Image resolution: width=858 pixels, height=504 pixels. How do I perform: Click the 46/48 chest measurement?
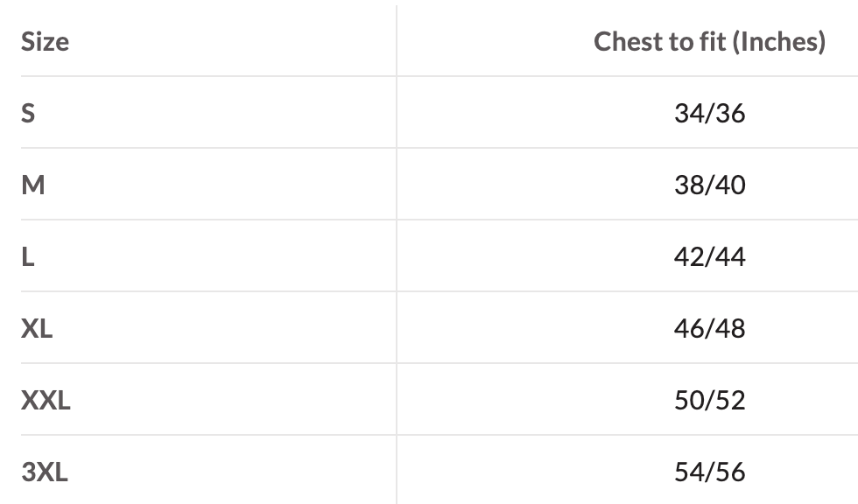[709, 328]
